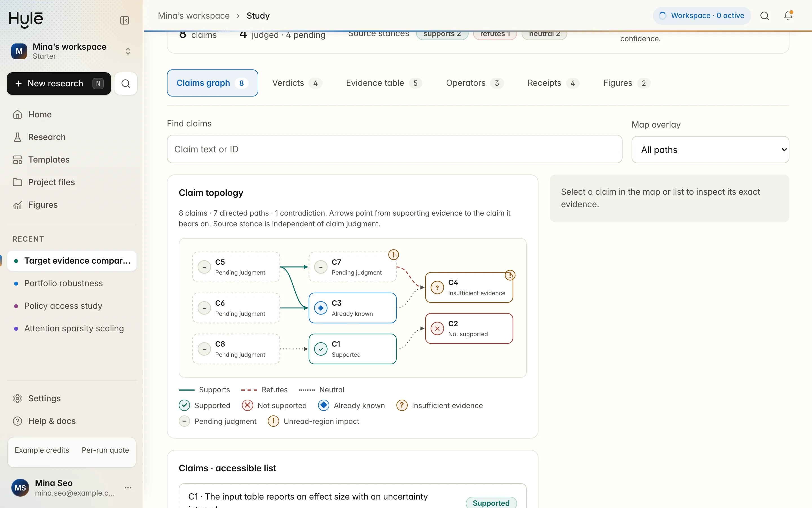Switch to Receipts tab
This screenshot has height=508, width=812.
tap(553, 83)
